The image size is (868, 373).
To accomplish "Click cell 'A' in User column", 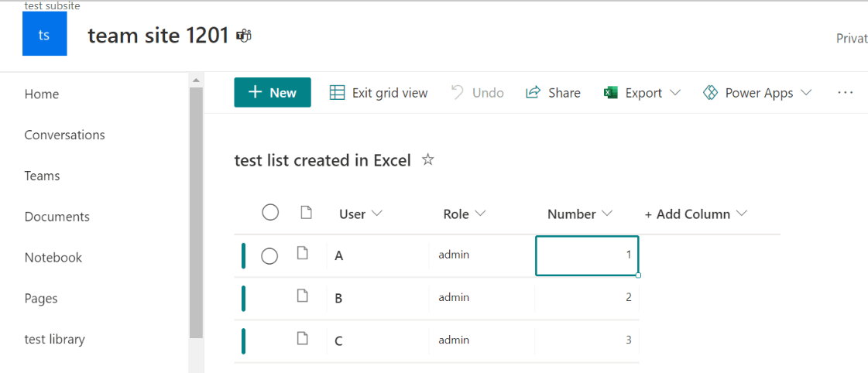I will (x=378, y=255).
